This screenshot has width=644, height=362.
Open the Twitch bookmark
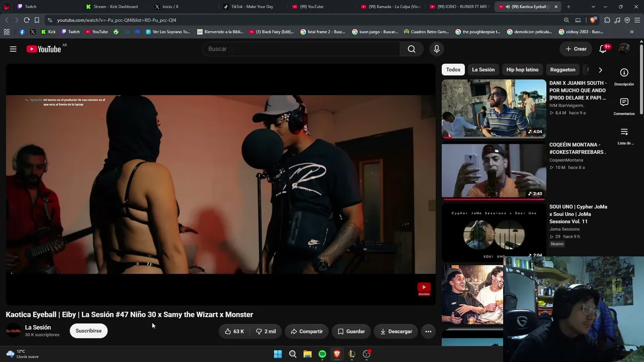pos(70,32)
